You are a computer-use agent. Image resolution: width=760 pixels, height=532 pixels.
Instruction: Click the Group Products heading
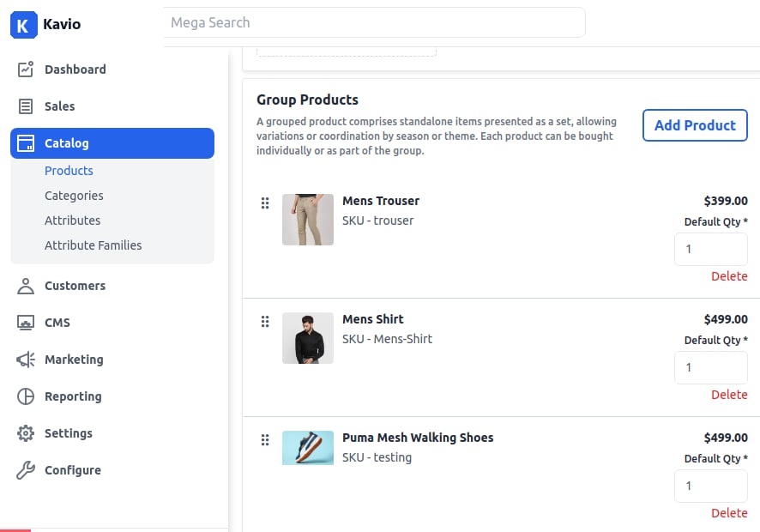[x=307, y=100]
